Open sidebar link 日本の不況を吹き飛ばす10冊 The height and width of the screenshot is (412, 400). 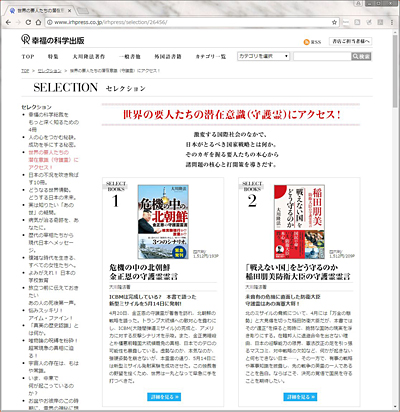[54, 178]
